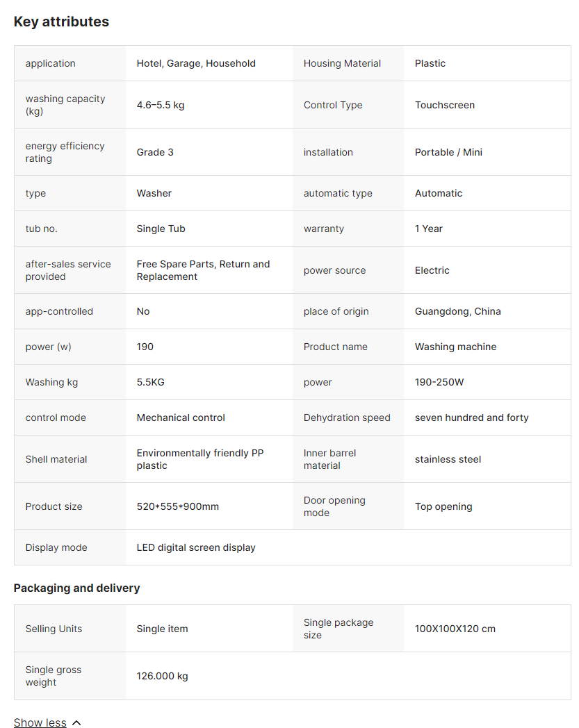Viewport: 579px width, 728px height.
Task: Click the stainless steel material value
Action: [448, 459]
